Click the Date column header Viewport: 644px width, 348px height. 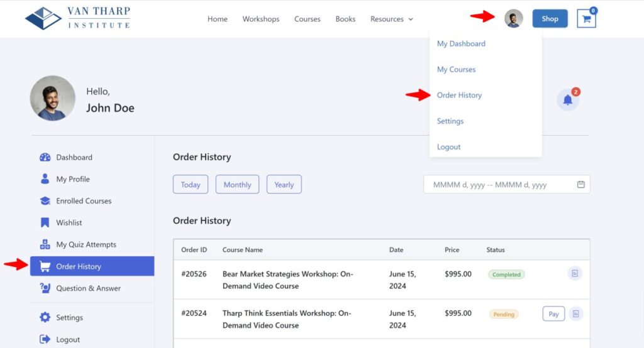[x=396, y=249]
